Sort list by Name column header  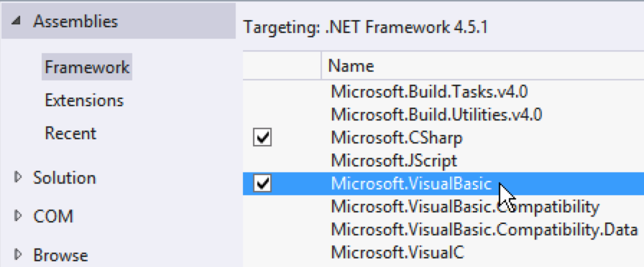coord(482,65)
